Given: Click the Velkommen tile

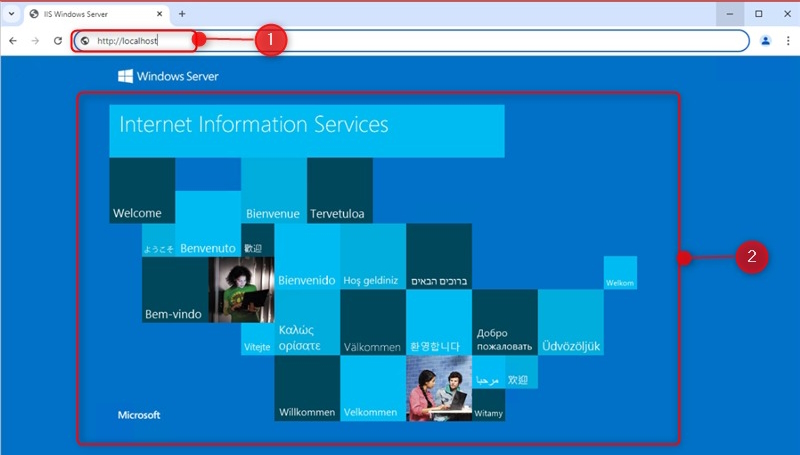Looking at the screenshot, I should pyautogui.click(x=373, y=388).
